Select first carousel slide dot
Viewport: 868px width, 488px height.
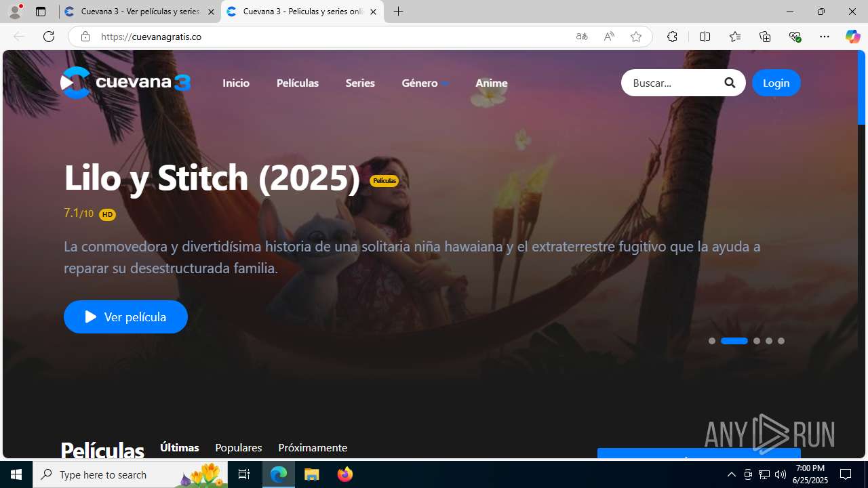tap(712, 341)
